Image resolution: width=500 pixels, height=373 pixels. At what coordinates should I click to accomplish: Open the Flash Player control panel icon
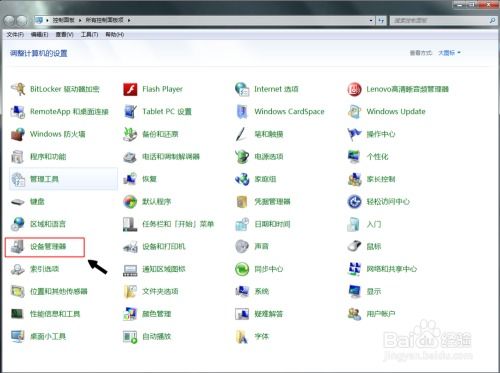tap(130, 89)
